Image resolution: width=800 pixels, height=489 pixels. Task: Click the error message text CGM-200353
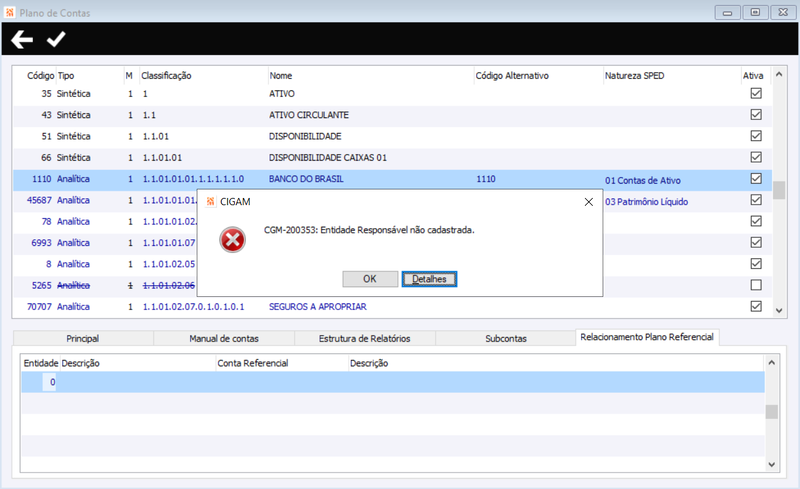click(369, 230)
